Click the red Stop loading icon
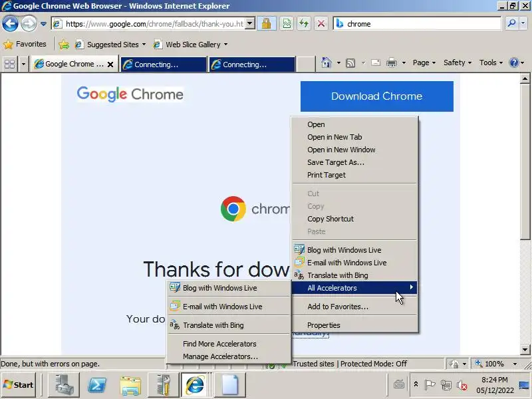Screen dimensions: 532x399 321,24
